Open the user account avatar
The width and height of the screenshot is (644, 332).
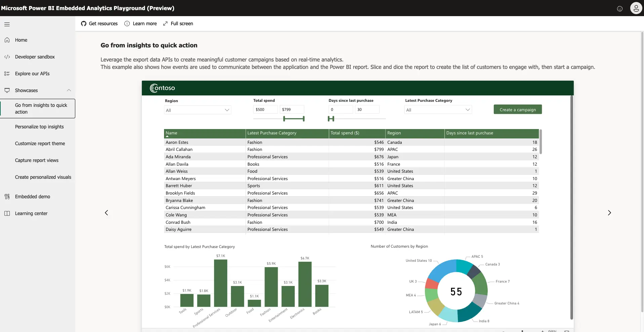(636, 8)
